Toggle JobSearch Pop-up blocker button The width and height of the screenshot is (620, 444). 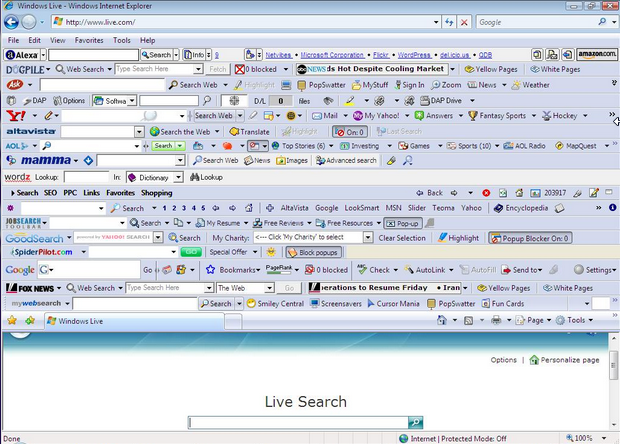pyautogui.click(x=403, y=223)
